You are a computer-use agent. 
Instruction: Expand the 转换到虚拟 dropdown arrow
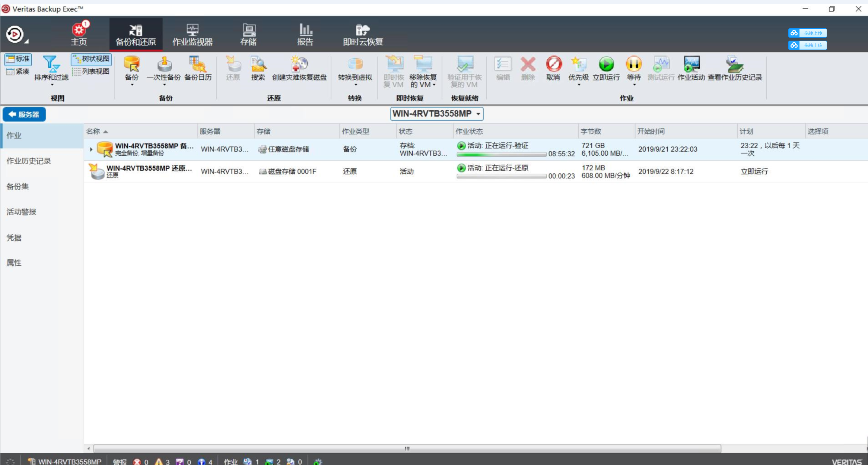coord(356,85)
